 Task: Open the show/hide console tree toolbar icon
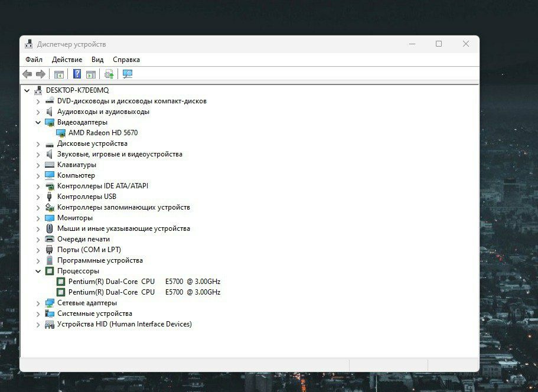coord(59,74)
